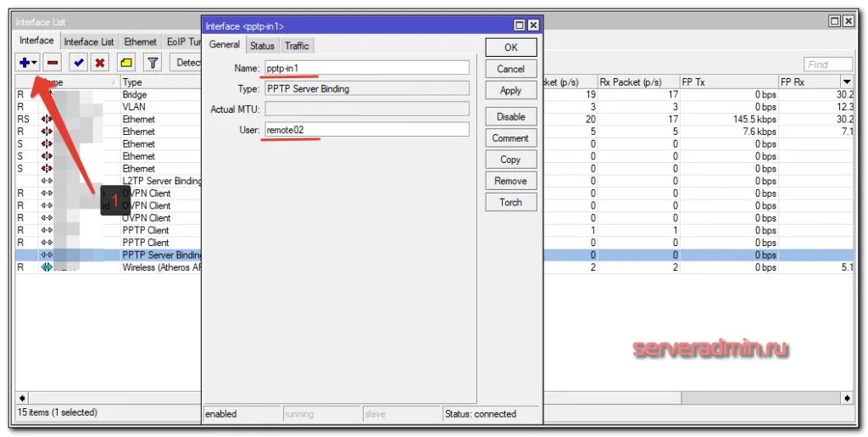Click the '15 items (1 selected)' status text
Viewport: 868px width, 437px height.
pyautogui.click(x=57, y=412)
